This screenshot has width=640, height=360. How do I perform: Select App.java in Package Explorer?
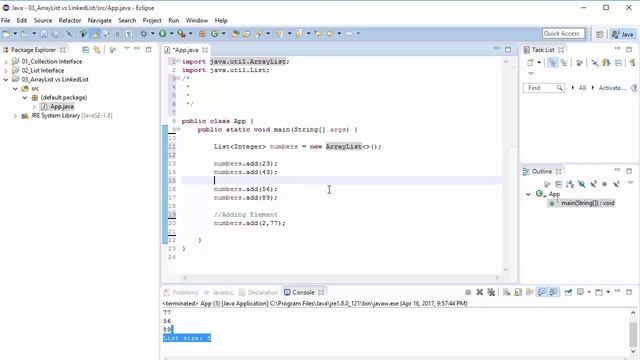[62, 107]
